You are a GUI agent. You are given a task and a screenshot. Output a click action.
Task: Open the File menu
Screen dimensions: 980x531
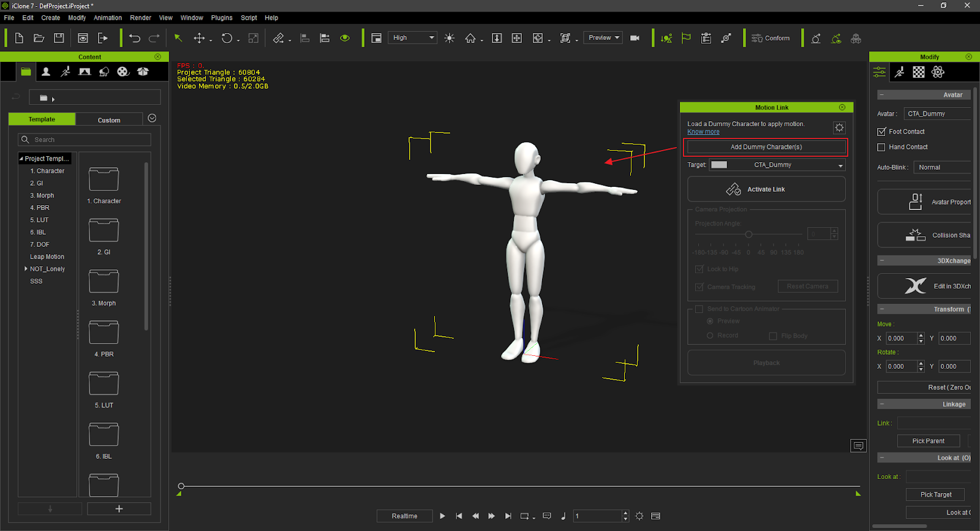coord(9,18)
